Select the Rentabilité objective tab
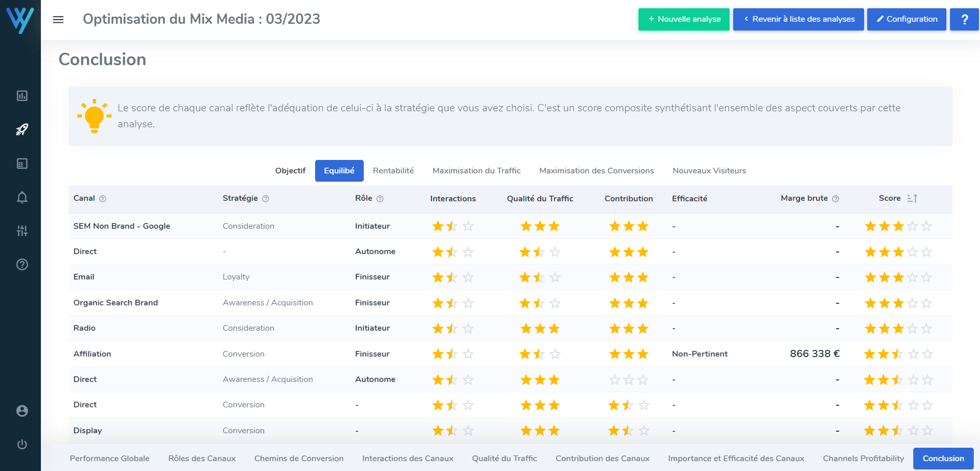Viewport: 980px width, 471px height. [393, 171]
